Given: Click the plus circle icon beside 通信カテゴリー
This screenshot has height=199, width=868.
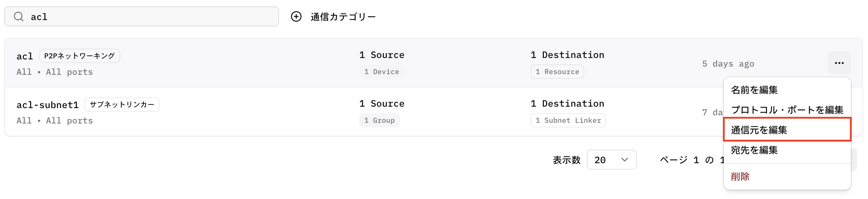Looking at the screenshot, I should 296,16.
